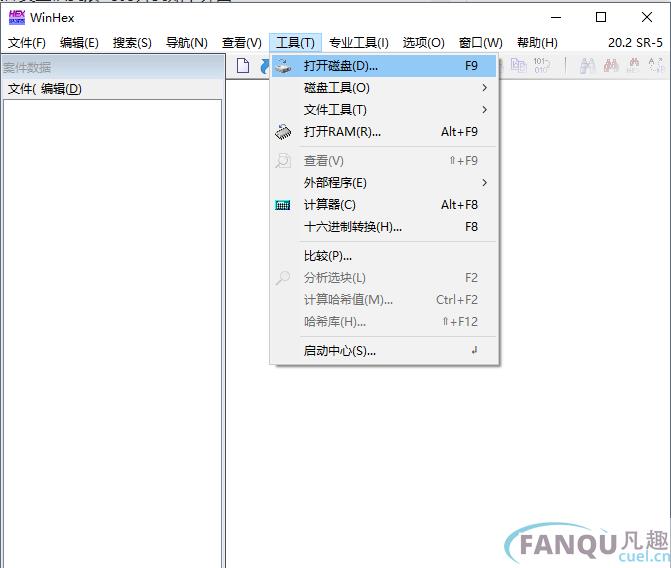Open the 帮助(H) menu
Screen dimensions: 671x568
coord(537,43)
